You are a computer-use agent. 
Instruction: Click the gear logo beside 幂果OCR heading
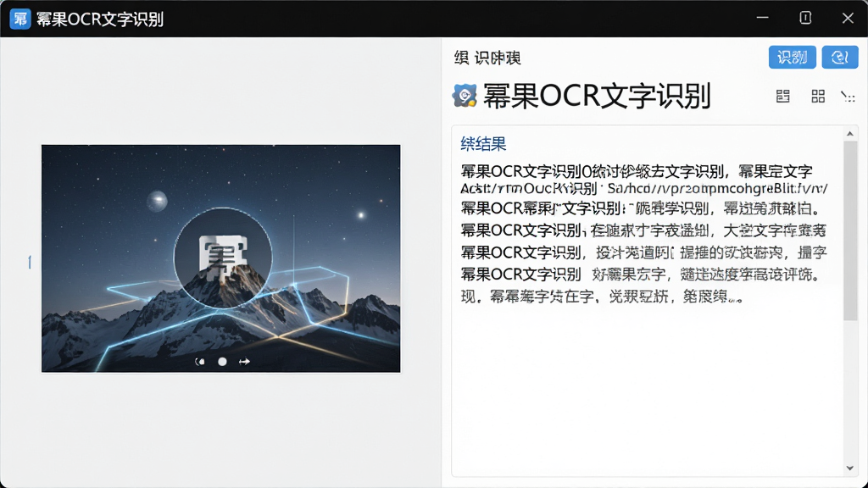[465, 96]
